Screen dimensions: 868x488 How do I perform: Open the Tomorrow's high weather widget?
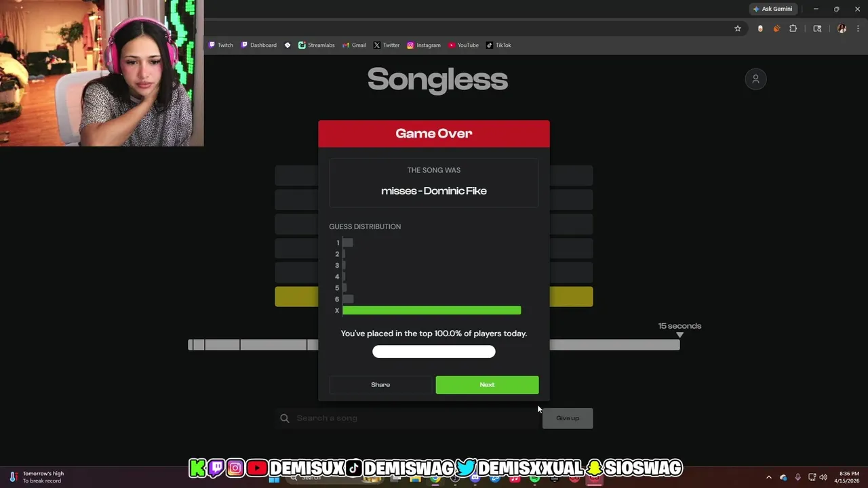(x=35, y=477)
